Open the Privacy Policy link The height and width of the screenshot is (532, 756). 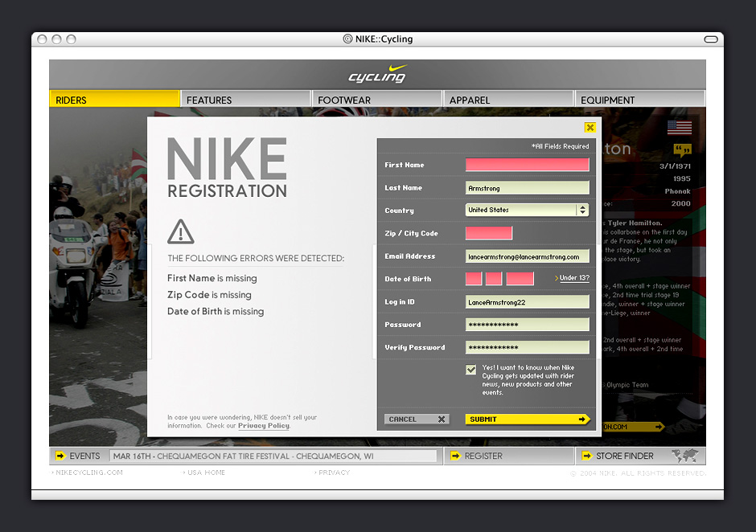263,426
